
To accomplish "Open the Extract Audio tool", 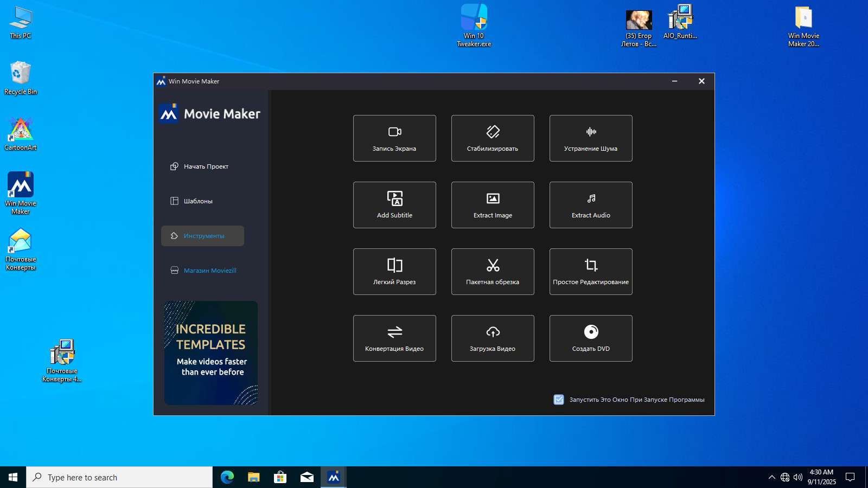I will coord(591,205).
